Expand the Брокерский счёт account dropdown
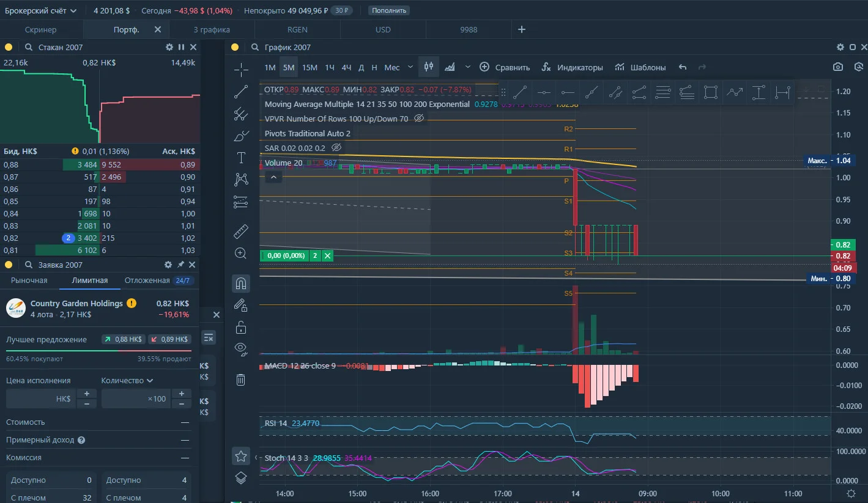The image size is (868, 503). pos(42,10)
